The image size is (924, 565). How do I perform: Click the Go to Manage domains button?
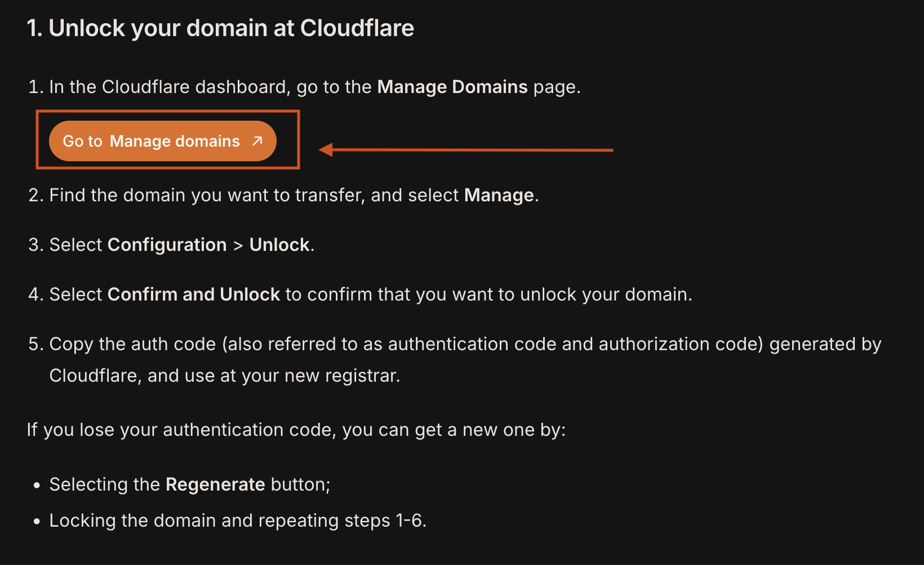coord(162,141)
